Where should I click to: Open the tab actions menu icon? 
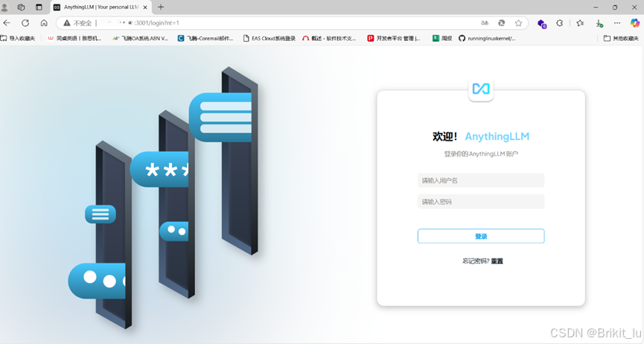[x=39, y=7]
